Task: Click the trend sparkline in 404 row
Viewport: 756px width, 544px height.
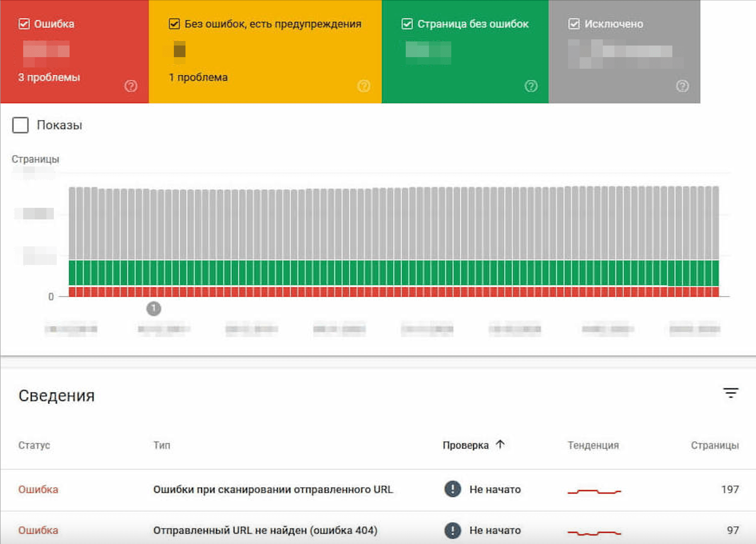Action: tap(594, 533)
